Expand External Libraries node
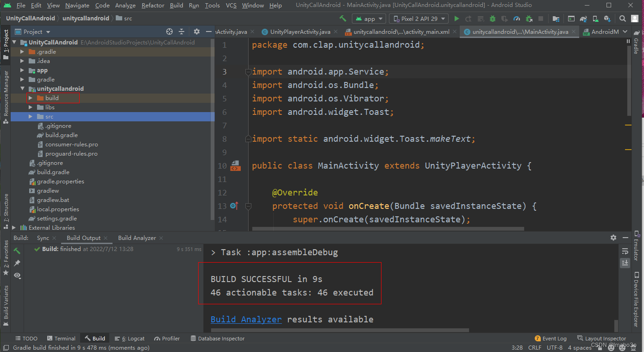The height and width of the screenshot is (352, 644). (x=13, y=227)
